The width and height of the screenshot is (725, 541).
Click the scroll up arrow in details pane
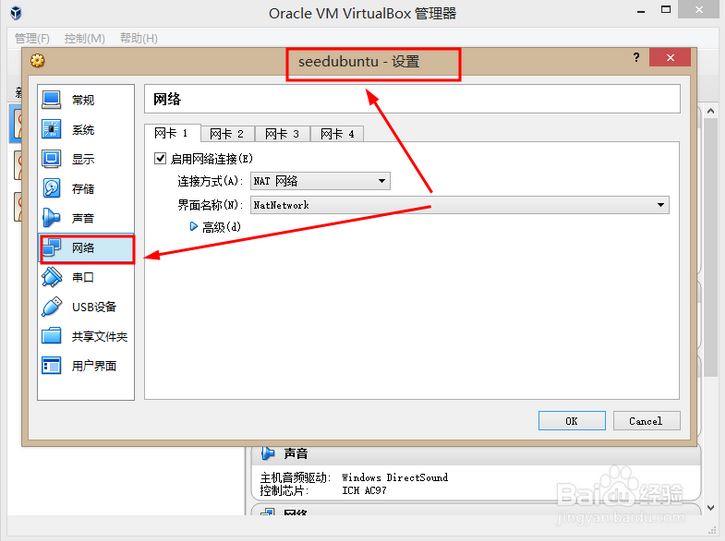click(711, 111)
